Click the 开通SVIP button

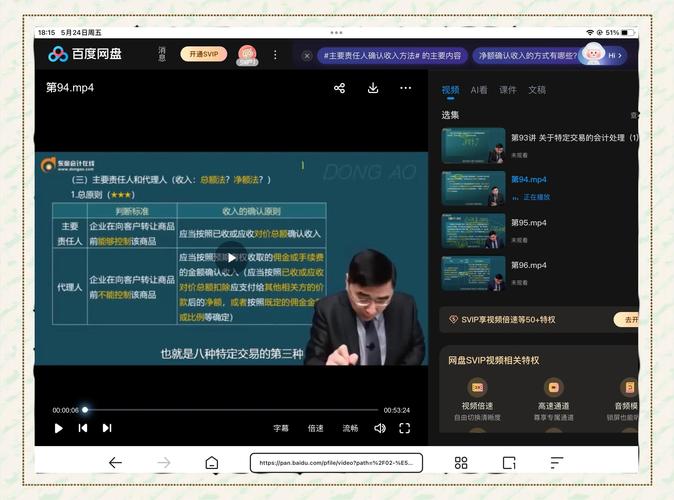coord(203,54)
